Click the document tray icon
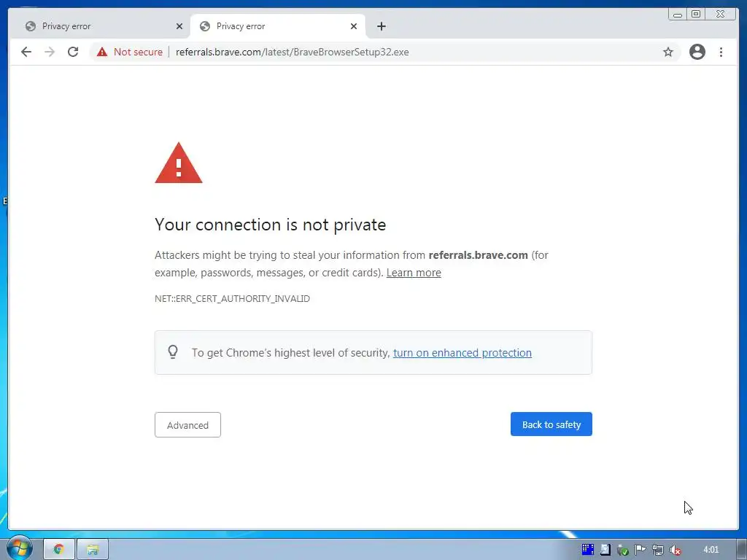Viewport: 747px width, 560px height. click(x=605, y=550)
